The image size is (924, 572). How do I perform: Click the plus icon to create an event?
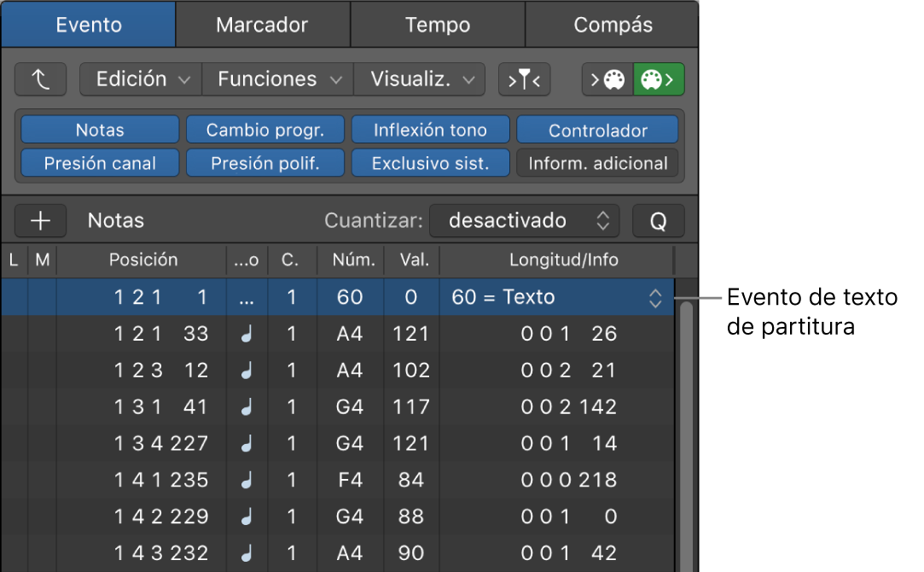(40, 220)
